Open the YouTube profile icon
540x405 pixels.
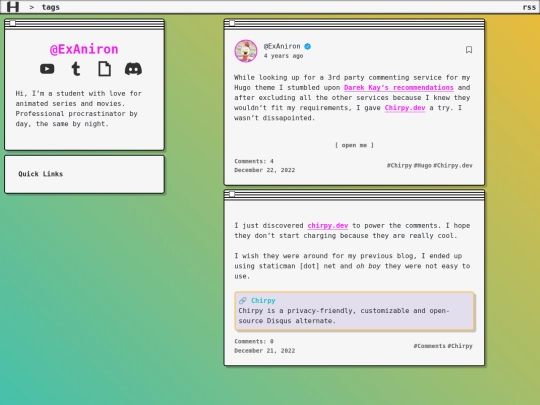pos(47,69)
